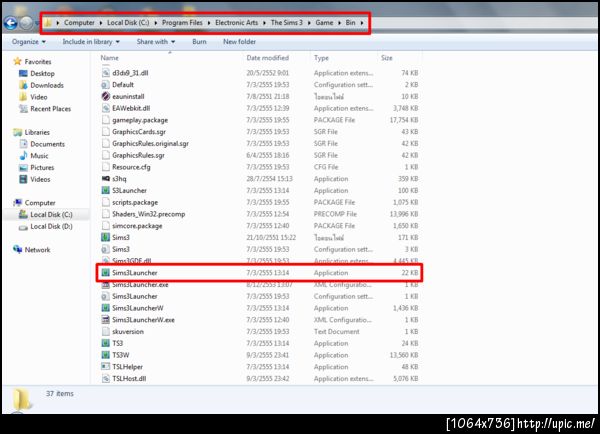600x434 pixels.
Task: Sort by the Name column header
Action: click(x=109, y=58)
